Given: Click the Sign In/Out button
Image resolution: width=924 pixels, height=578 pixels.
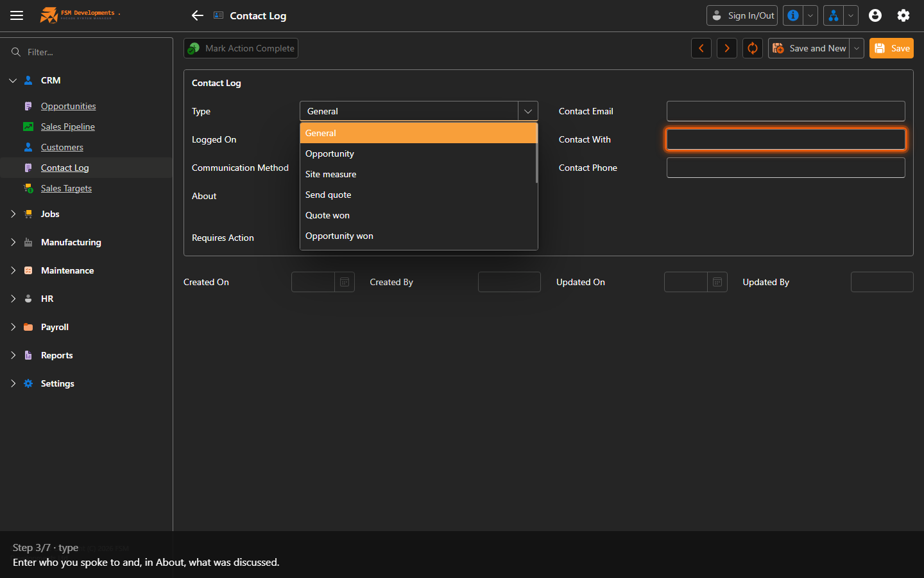Looking at the screenshot, I should point(742,15).
